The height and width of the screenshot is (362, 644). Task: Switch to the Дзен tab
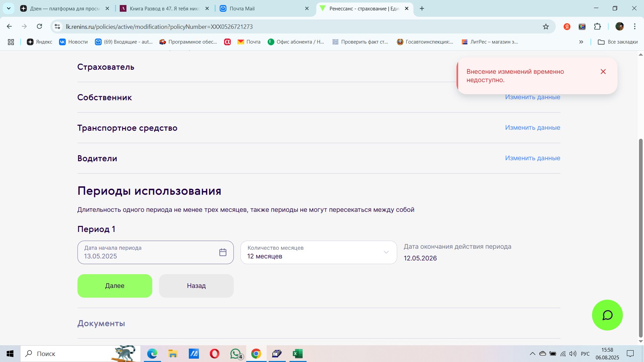65,9
